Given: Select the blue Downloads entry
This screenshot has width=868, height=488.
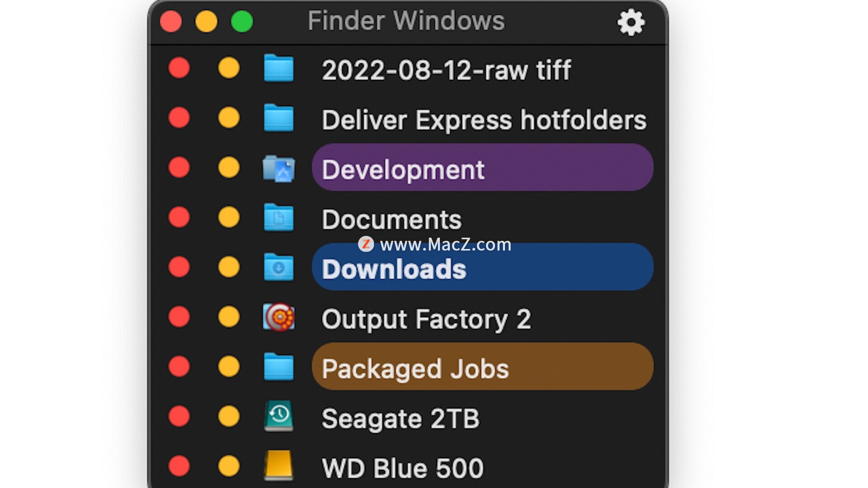Looking at the screenshot, I should (x=482, y=267).
